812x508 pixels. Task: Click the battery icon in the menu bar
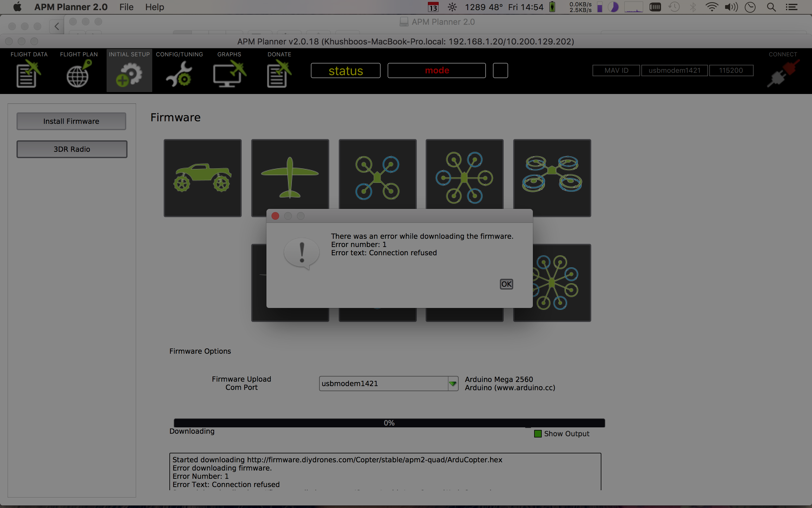click(552, 7)
